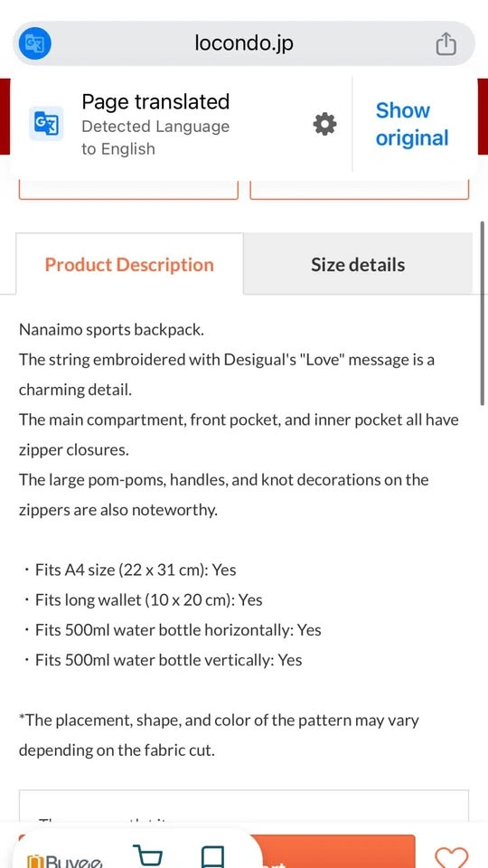Tap the left outlined box above tabs
Viewport: 488px width, 868px height.
tap(128, 189)
